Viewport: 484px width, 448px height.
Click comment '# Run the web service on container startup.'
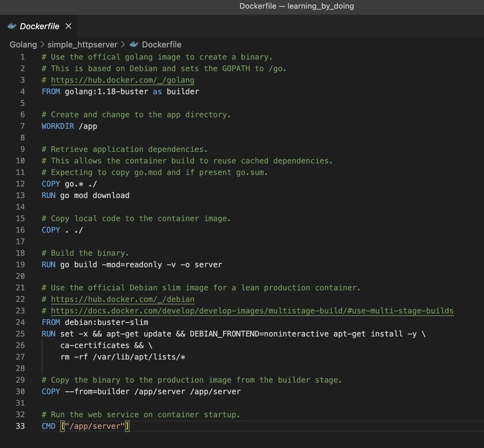141,415
